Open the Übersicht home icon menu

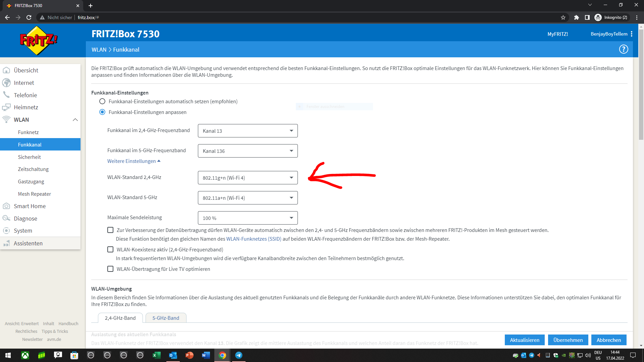click(6, 70)
